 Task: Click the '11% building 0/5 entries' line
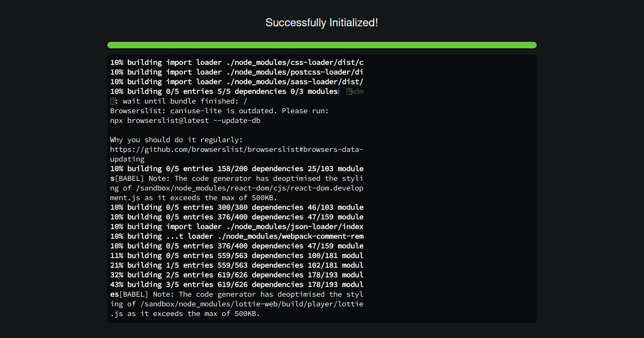pos(237,255)
